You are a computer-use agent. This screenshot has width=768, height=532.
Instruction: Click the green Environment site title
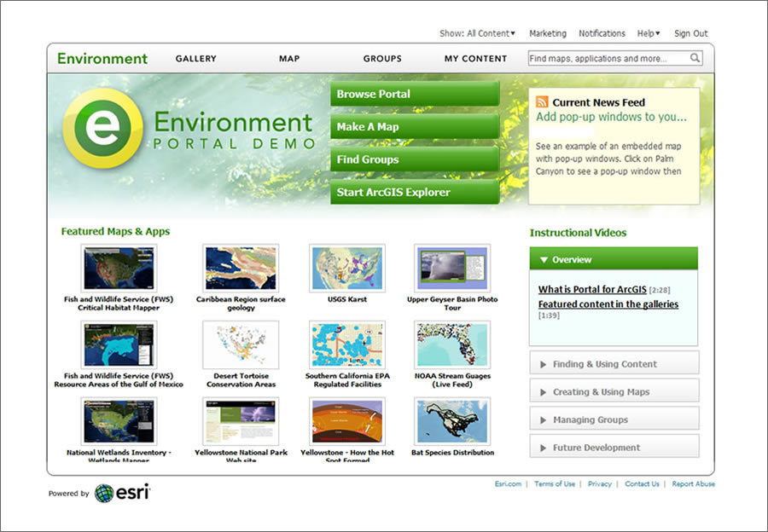click(x=102, y=58)
